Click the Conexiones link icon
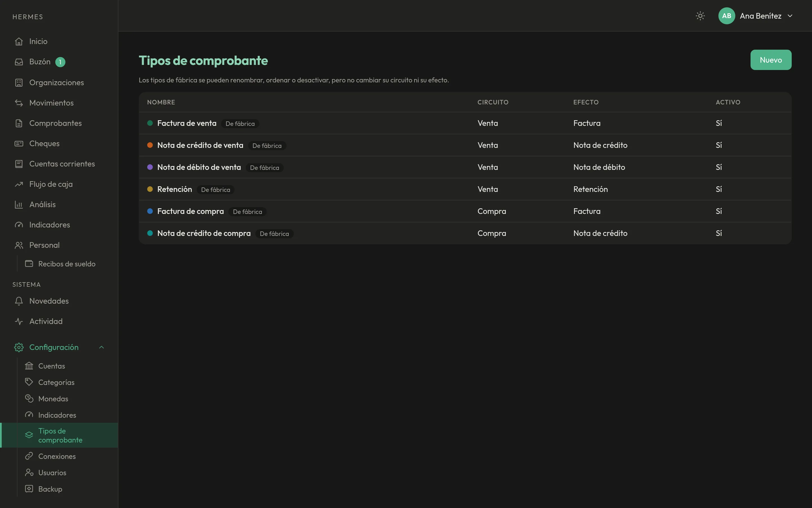Screen dimensions: 812x508 [x=29, y=456]
